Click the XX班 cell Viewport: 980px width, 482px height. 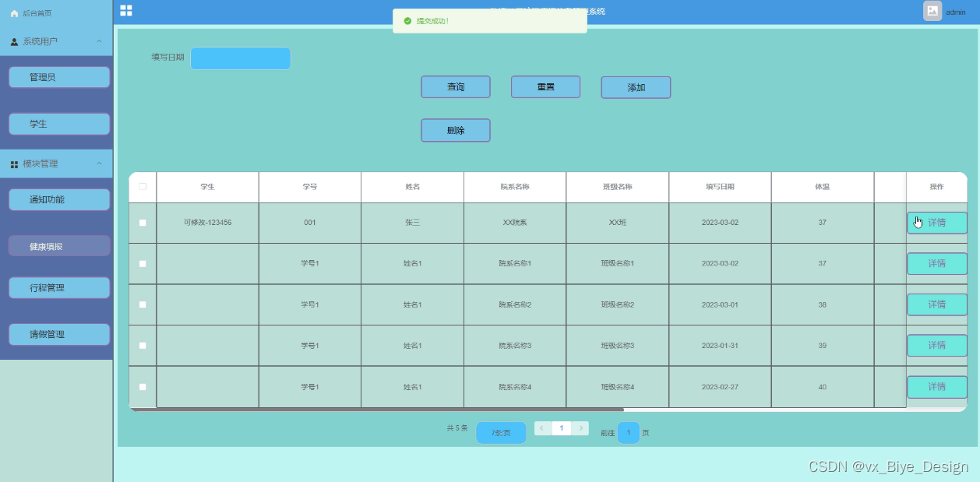(618, 223)
